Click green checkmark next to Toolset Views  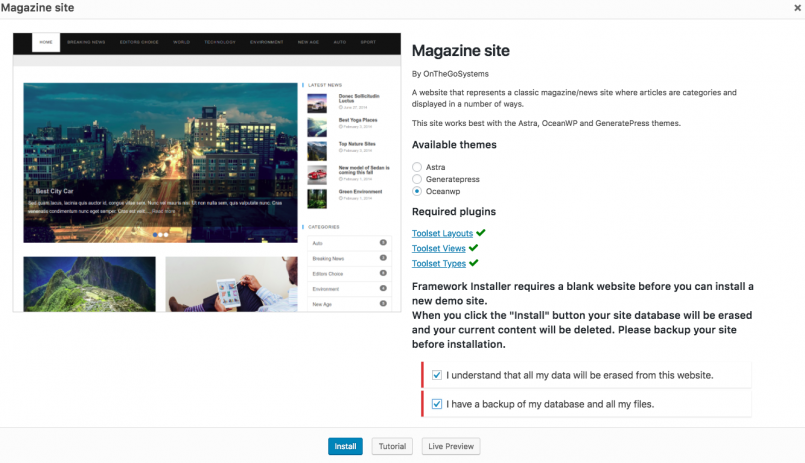tap(473, 248)
